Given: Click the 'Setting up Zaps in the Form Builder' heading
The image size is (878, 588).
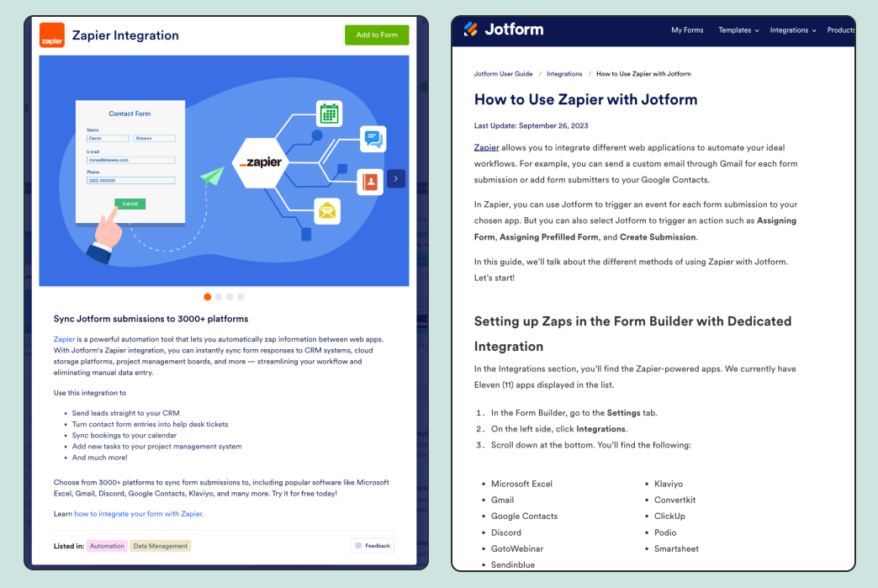Looking at the screenshot, I should click(x=632, y=334).
